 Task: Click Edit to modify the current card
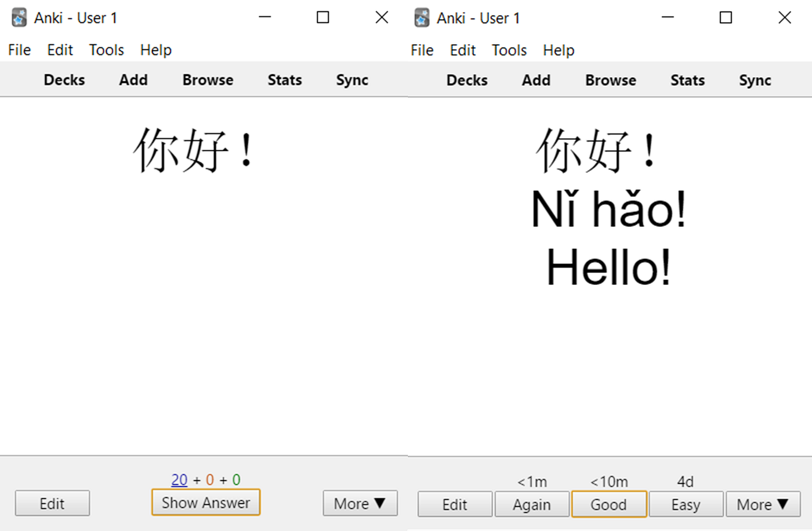click(52, 503)
